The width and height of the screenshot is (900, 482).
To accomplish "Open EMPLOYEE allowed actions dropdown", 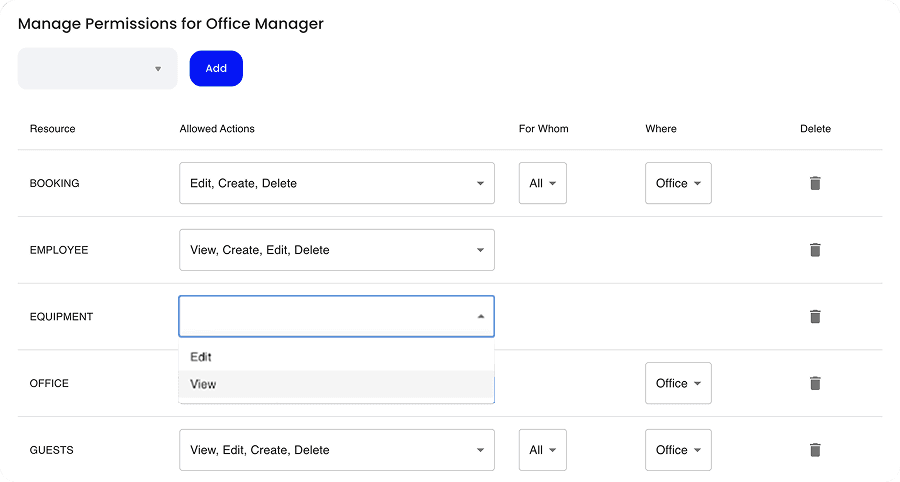I will click(337, 250).
